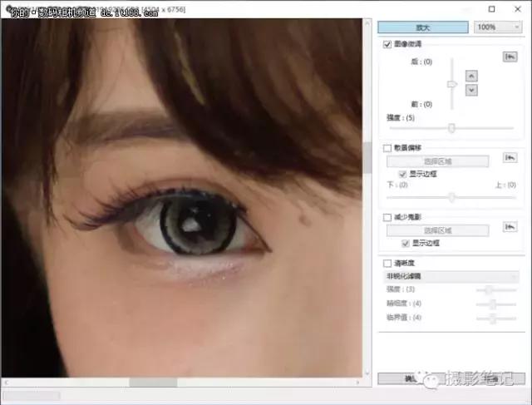
Task: Click the 下：(0) value label
Action: (x=397, y=185)
